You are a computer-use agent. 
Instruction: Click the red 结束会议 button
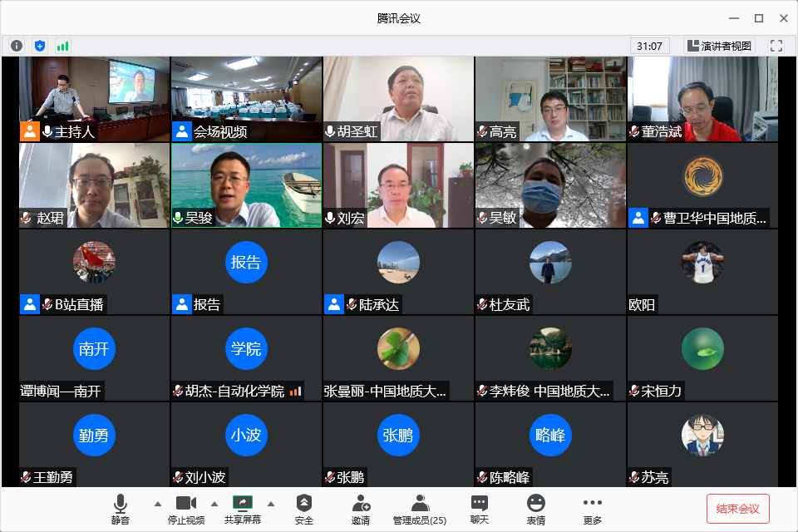click(x=737, y=508)
